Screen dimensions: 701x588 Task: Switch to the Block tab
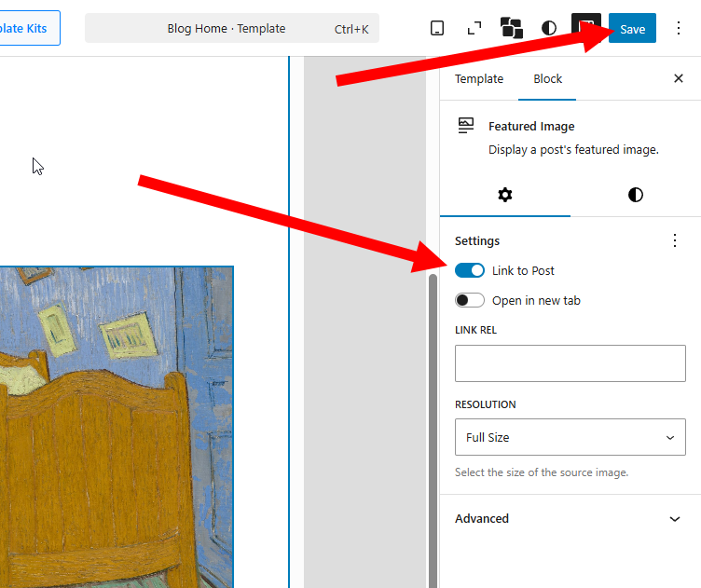[547, 79]
